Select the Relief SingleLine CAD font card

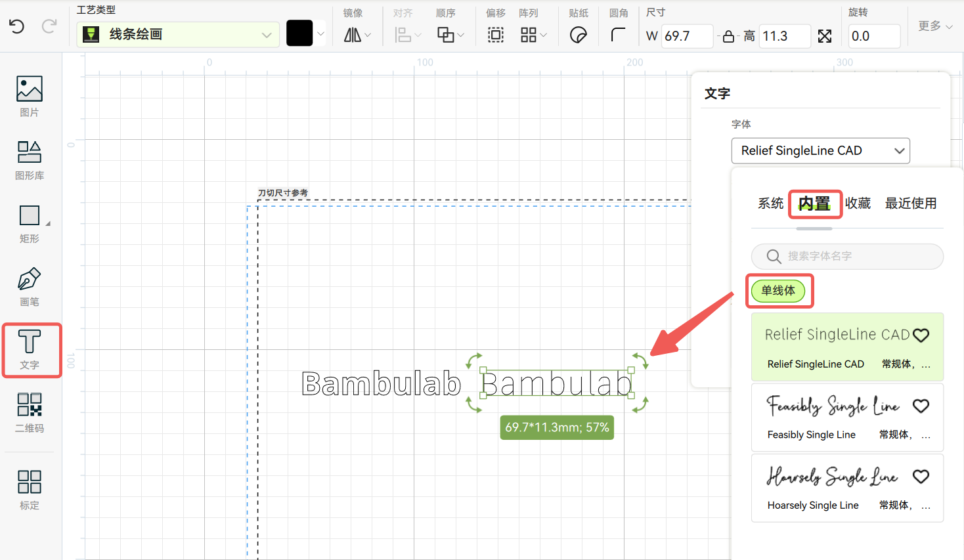click(x=847, y=347)
